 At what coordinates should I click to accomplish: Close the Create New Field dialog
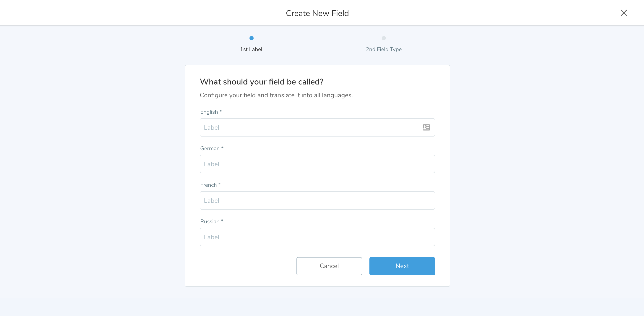[623, 13]
